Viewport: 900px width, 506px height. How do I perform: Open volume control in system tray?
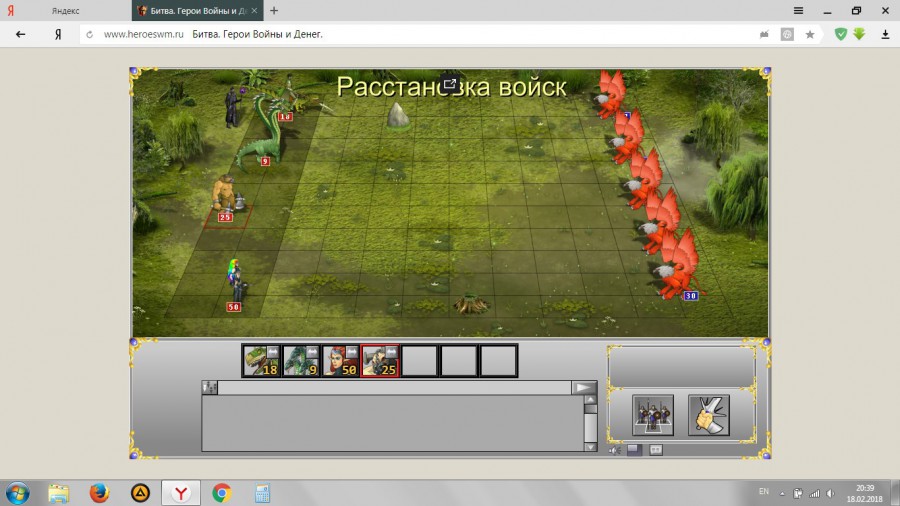[x=831, y=493]
